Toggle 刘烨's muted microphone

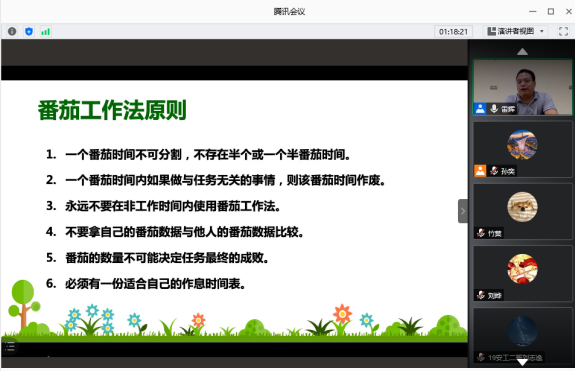point(481,295)
